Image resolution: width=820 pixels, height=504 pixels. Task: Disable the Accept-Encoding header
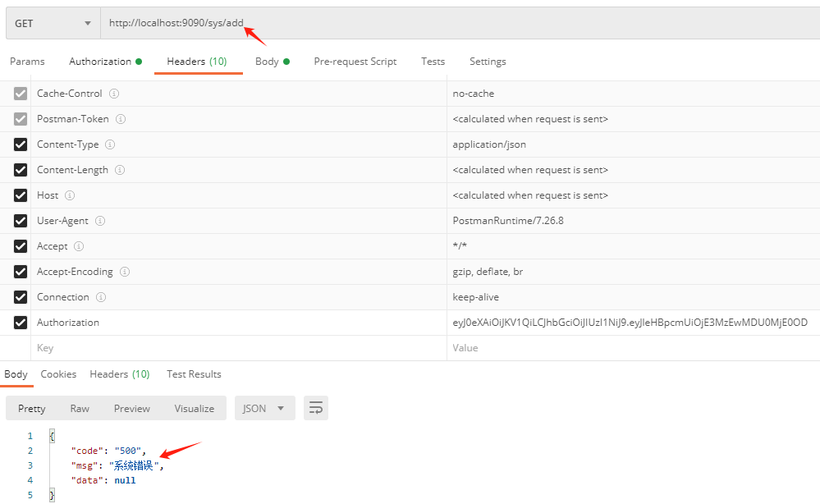pos(21,272)
